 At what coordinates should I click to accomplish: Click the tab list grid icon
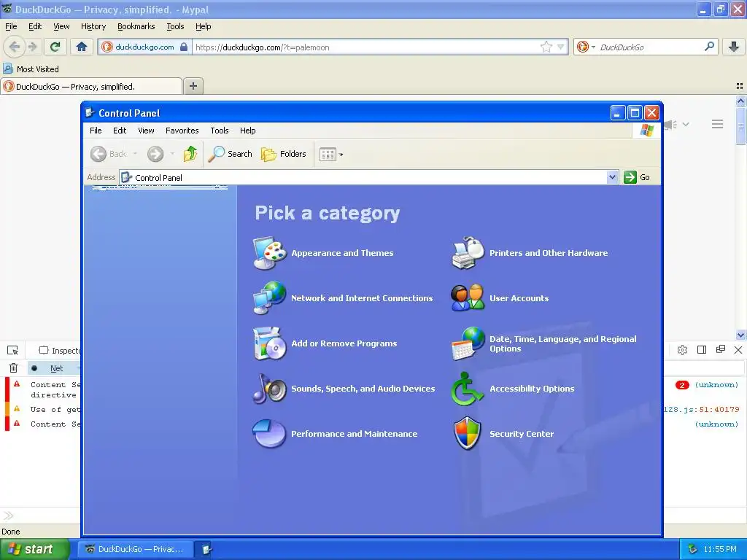pyautogui.click(x=740, y=86)
